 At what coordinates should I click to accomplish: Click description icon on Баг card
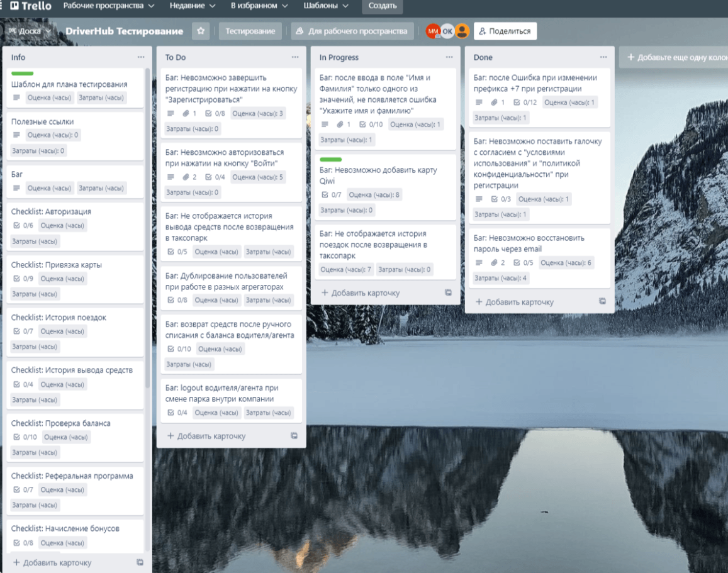(x=17, y=188)
